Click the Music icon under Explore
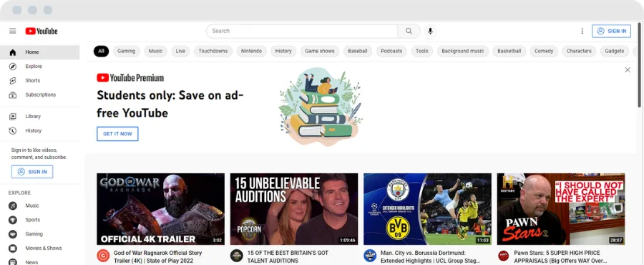644x265 pixels. (13, 206)
